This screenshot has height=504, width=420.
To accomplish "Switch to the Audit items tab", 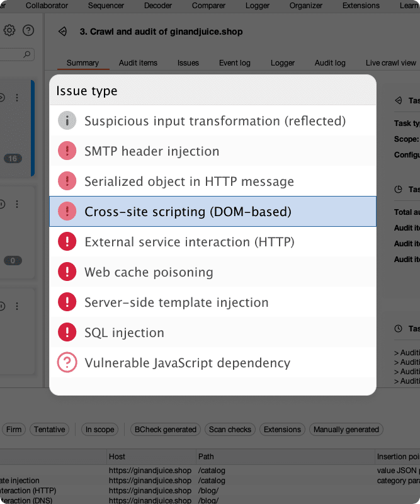I will 138,63.
